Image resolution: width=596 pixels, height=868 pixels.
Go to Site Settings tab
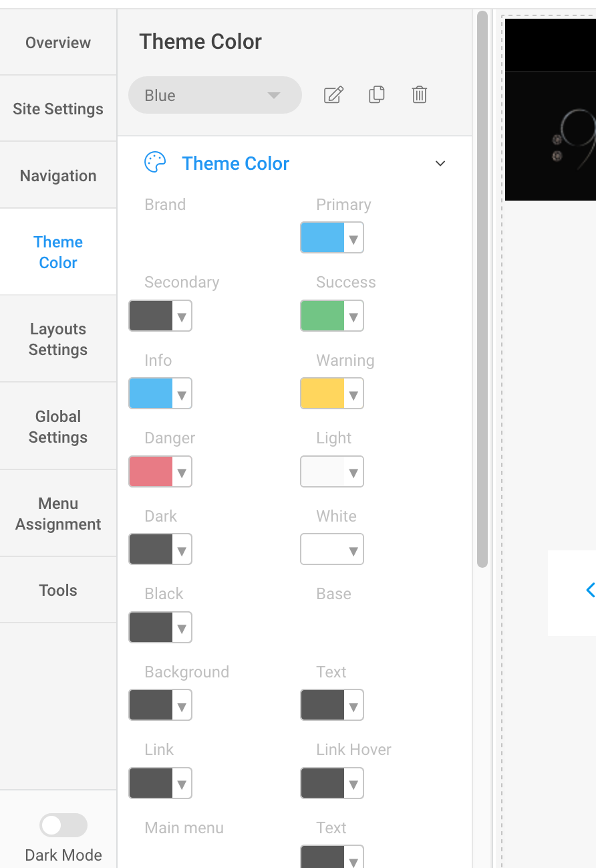58,108
